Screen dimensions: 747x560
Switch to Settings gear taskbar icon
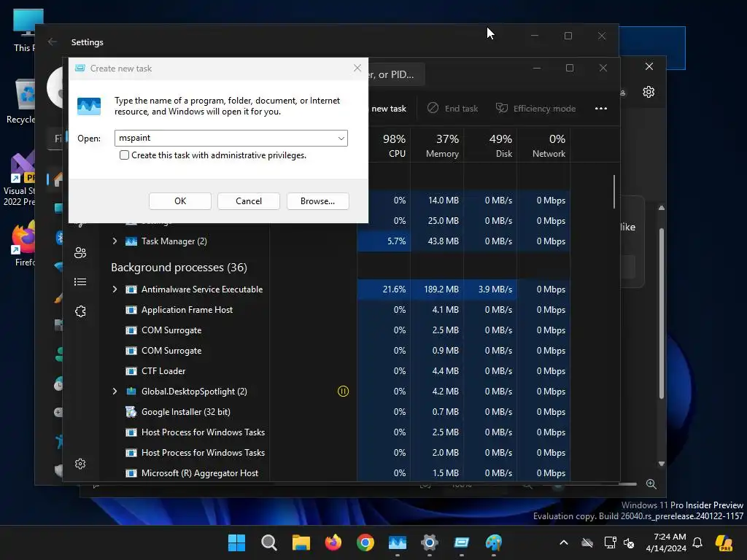[x=429, y=542]
